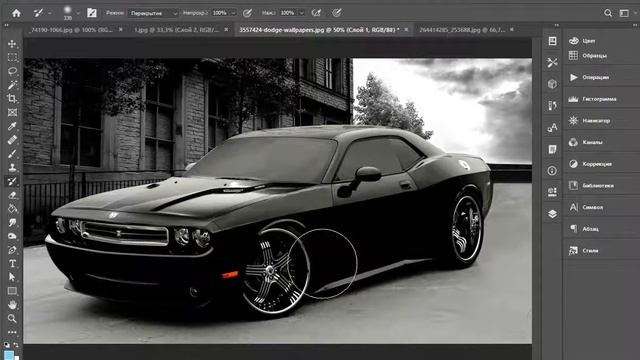Select the Pen tool
Image resolution: width=640 pixels, height=360 pixels.
tap(12, 250)
